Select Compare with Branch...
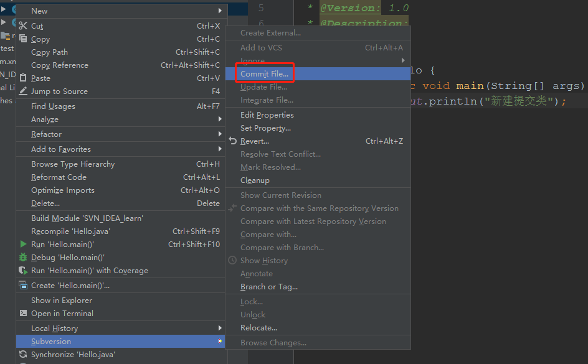The height and width of the screenshot is (364, 588). (x=318, y=248)
